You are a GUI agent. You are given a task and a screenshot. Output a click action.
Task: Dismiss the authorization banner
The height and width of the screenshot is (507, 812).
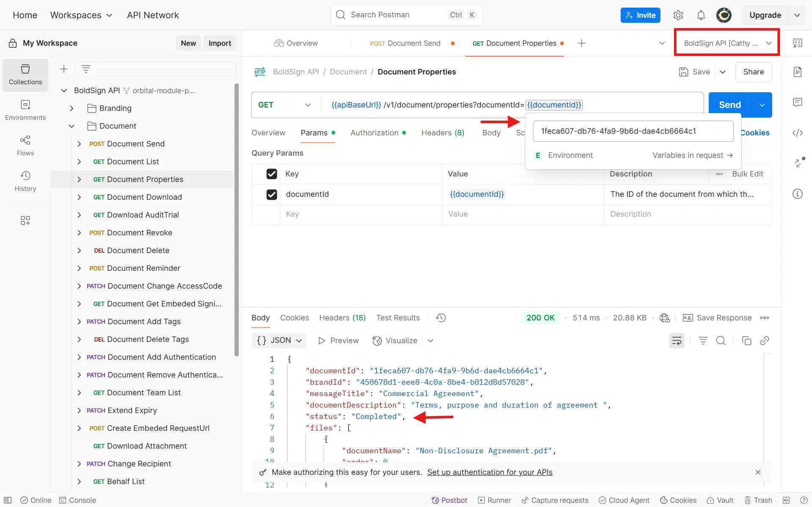758,472
